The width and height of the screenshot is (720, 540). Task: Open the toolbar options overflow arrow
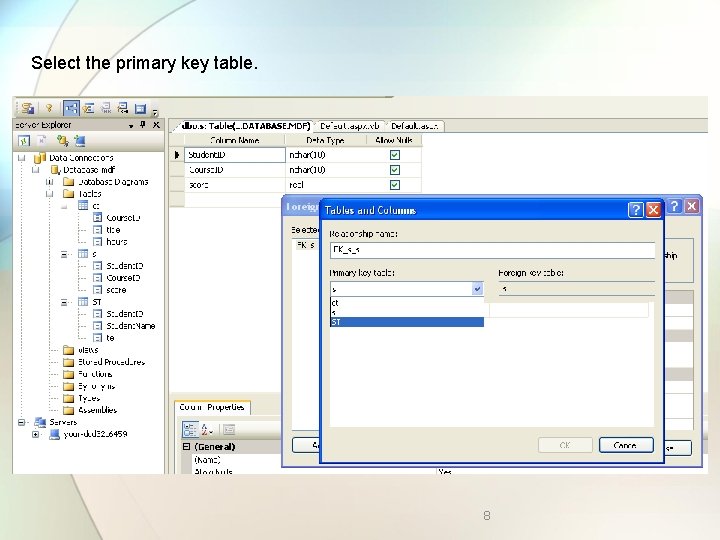[x=155, y=111]
